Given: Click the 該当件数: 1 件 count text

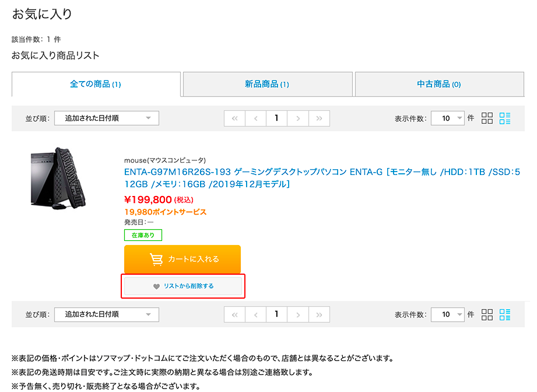Looking at the screenshot, I should 36,40.
